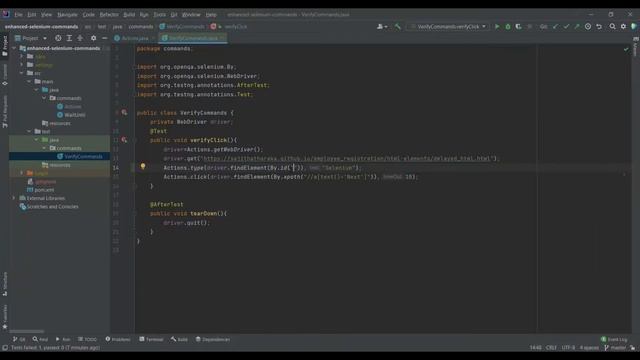The image size is (640, 360).
Task: Open pom.xml in the project tree
Action: 40,190
